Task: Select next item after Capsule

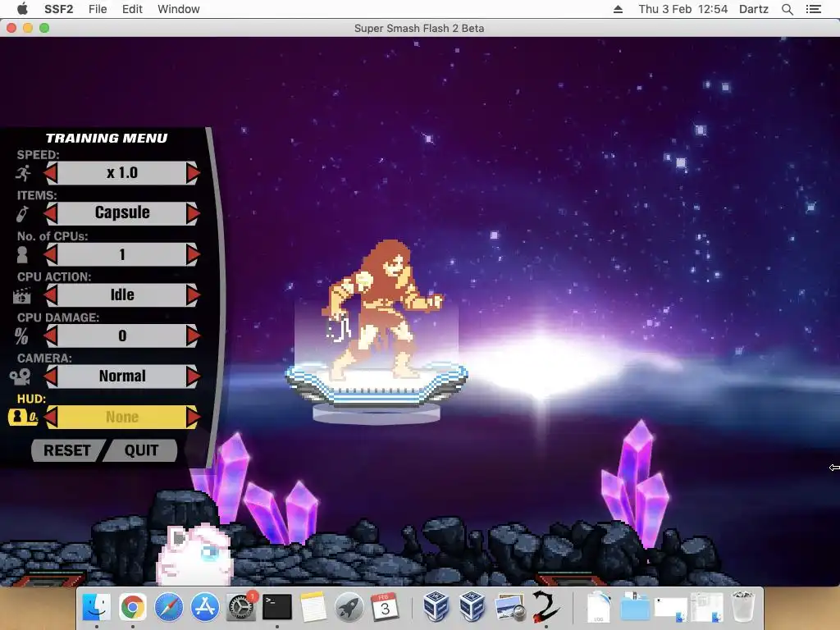Action: [194, 213]
